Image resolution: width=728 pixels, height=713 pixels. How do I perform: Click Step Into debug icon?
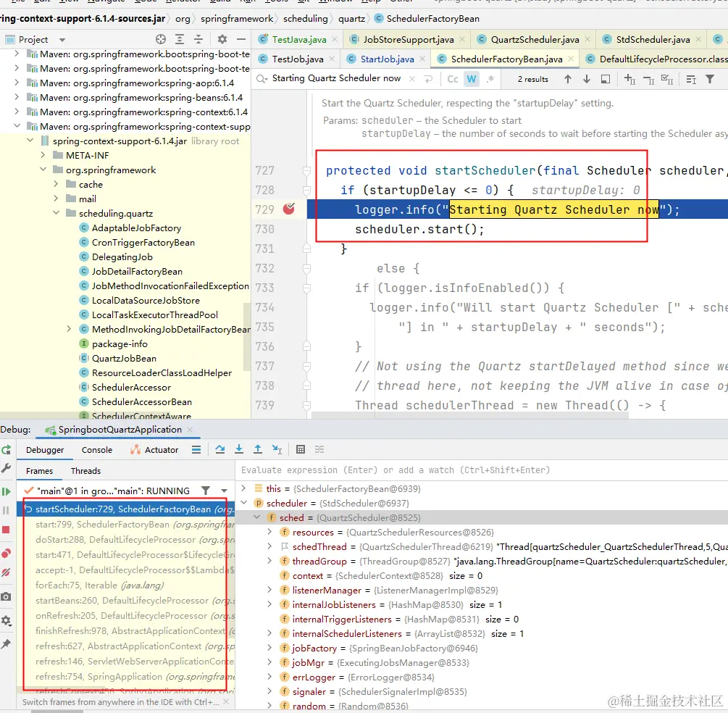[x=238, y=449]
